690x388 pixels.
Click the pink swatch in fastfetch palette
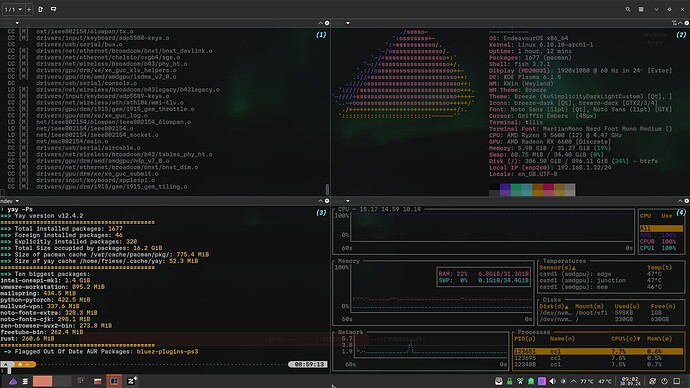(x=548, y=190)
